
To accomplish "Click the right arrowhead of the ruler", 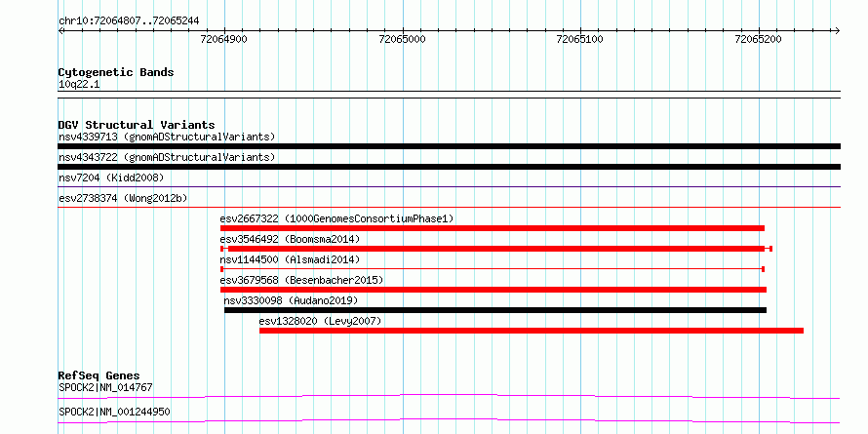I will click(838, 30).
